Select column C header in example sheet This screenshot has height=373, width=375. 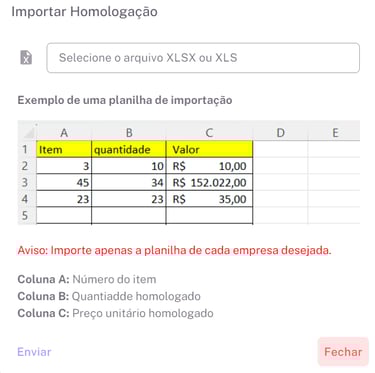[x=209, y=133]
